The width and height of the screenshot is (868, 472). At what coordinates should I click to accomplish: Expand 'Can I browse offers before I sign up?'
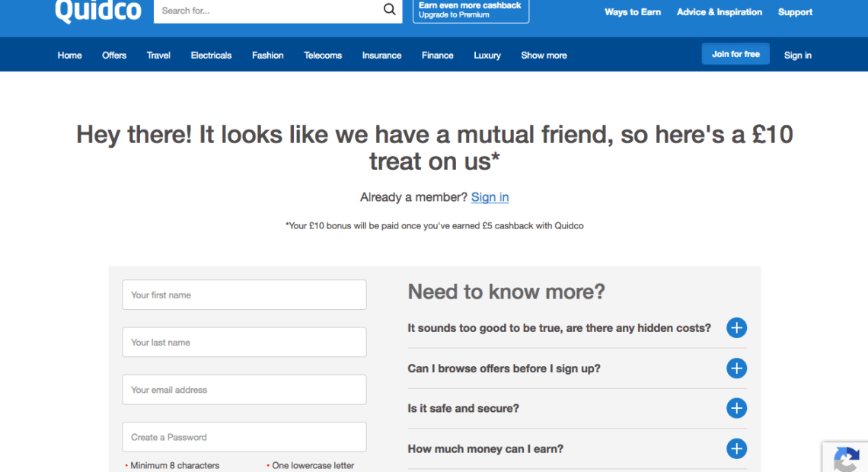coord(736,368)
